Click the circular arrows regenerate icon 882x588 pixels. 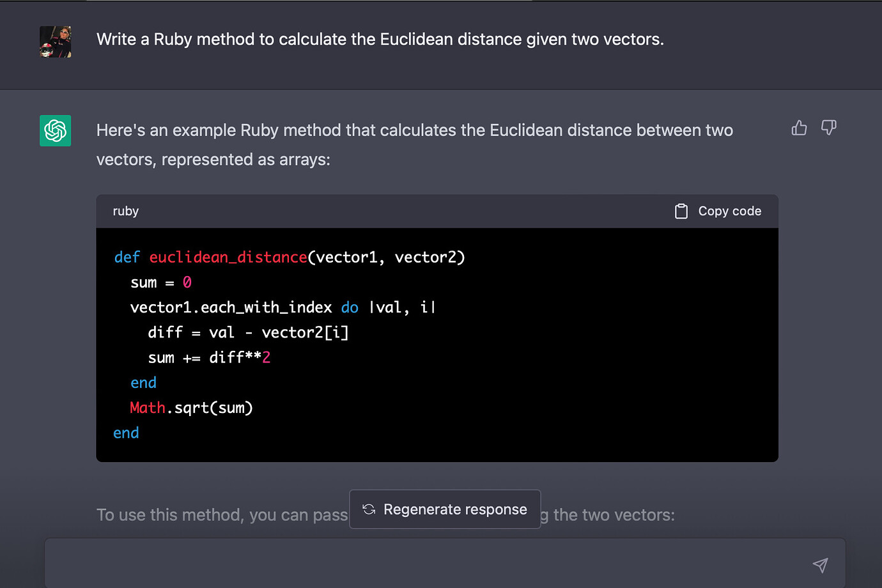pos(369,509)
